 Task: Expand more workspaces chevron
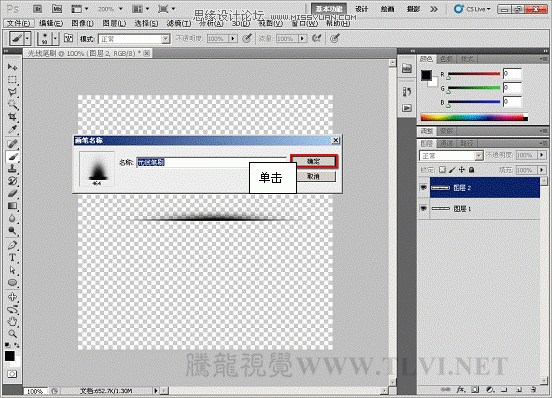click(434, 9)
